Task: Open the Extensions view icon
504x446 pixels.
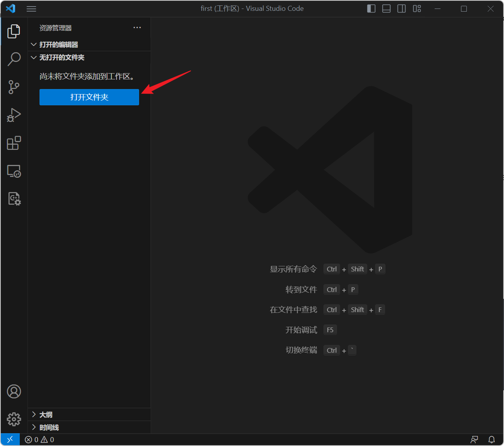Action: 14,143
